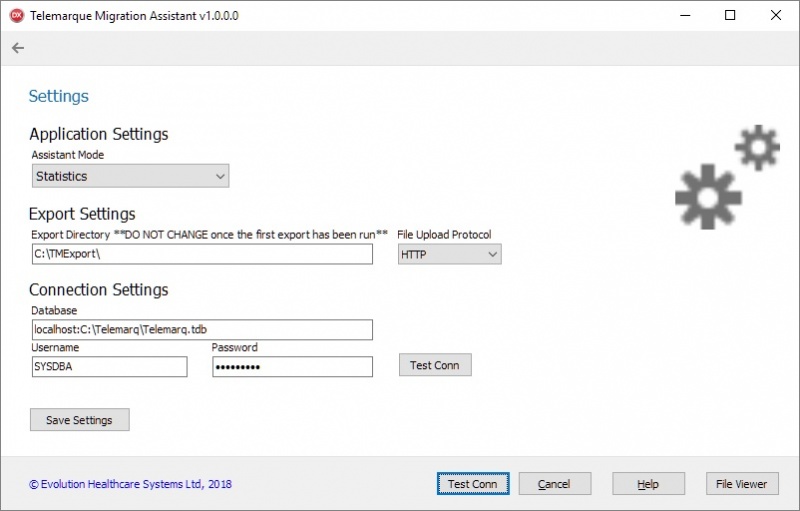Click the Save Settings button
Image resolution: width=800 pixels, height=511 pixels.
pos(80,420)
